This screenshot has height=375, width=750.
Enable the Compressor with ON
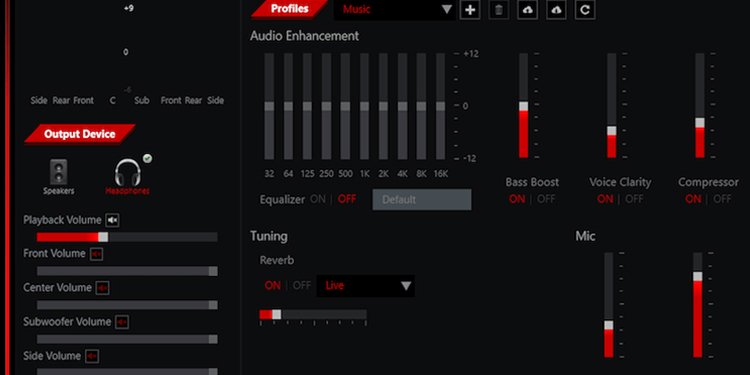(x=693, y=199)
